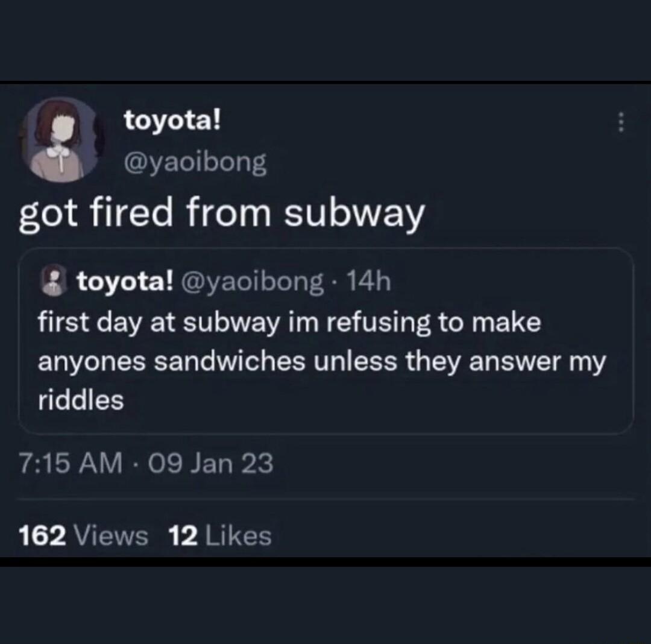Open the @yaoibong profile via the handle
This screenshot has width=651, height=644.
pyautogui.click(x=195, y=161)
